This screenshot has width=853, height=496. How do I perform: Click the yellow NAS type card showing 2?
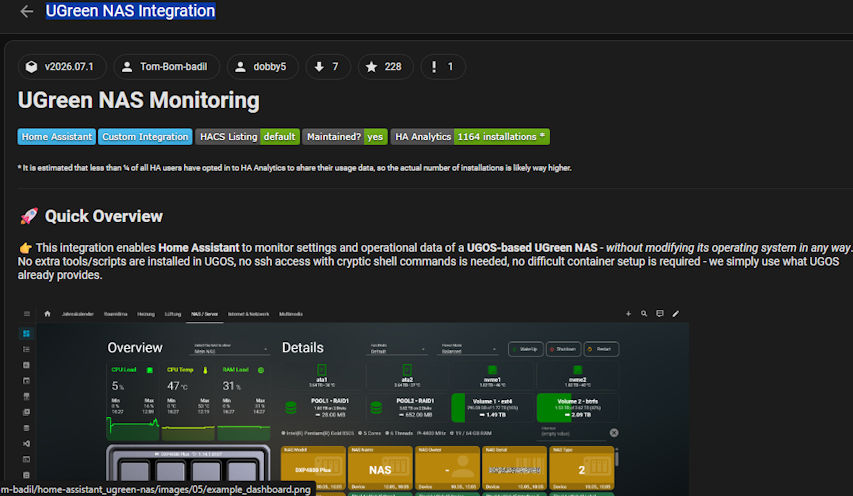pyautogui.click(x=582, y=468)
